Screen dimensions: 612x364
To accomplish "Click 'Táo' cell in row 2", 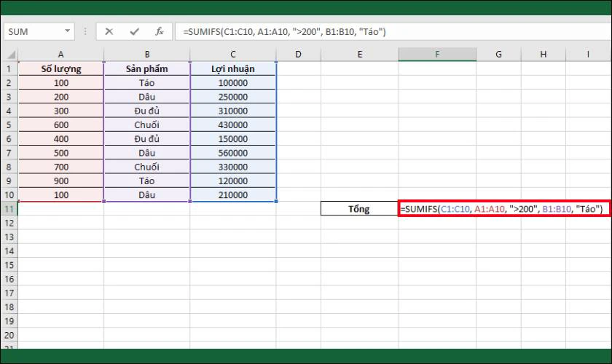I will (146, 83).
